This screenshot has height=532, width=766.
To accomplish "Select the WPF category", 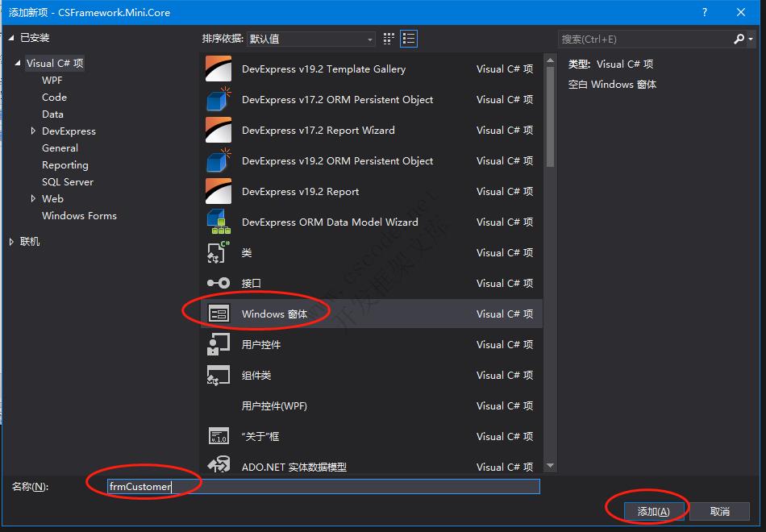I will click(52, 80).
